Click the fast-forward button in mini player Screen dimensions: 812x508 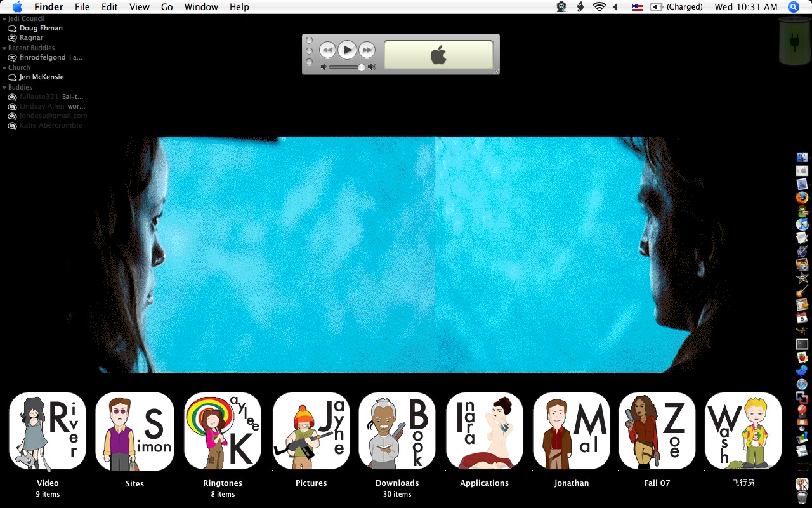pos(367,50)
